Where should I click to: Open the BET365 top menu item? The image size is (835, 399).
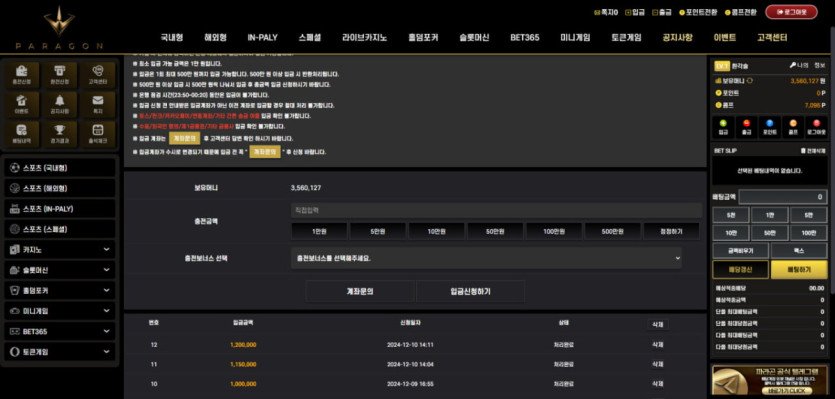click(525, 38)
